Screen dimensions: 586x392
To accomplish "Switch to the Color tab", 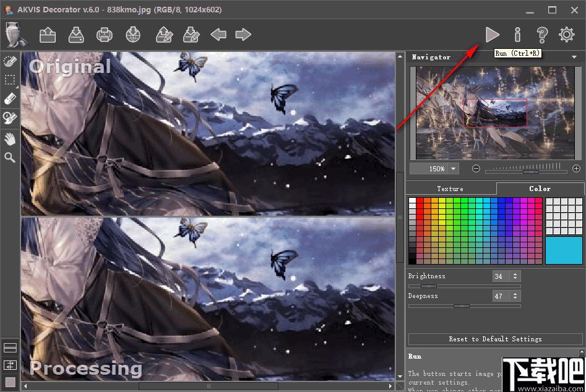I will point(540,189).
